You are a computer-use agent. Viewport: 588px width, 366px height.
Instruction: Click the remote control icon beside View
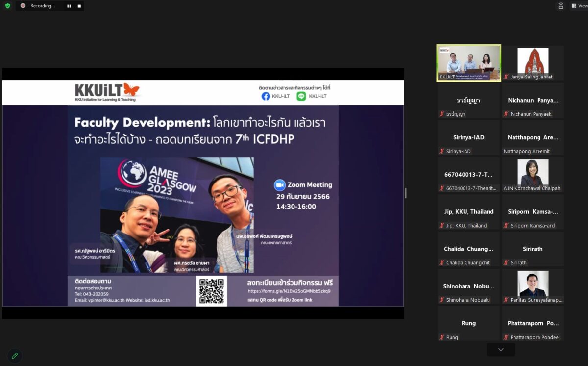click(560, 6)
